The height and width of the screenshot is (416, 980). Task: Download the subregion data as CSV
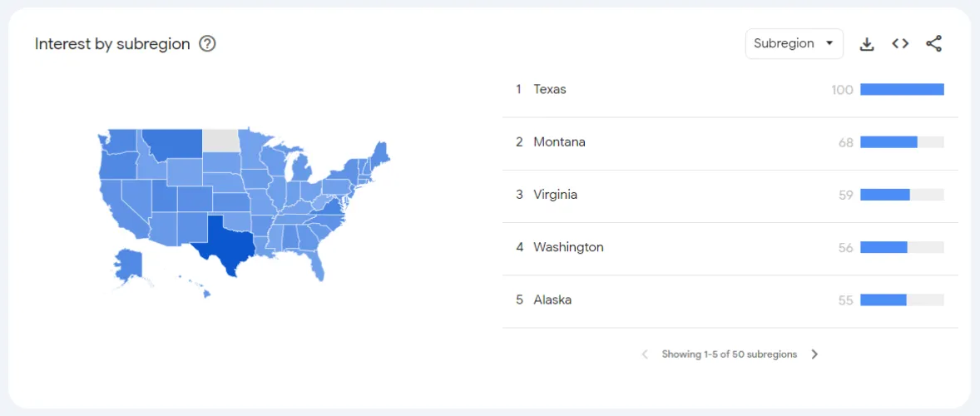(867, 44)
